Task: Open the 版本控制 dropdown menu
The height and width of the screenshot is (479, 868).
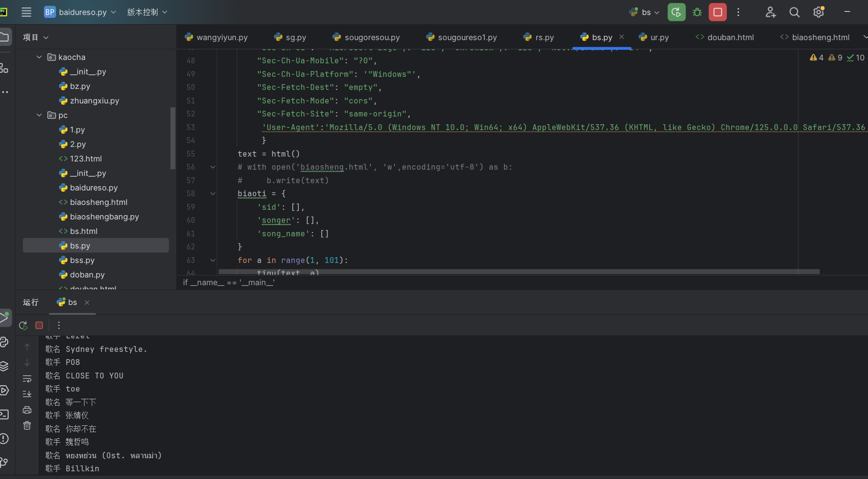Action: [147, 12]
